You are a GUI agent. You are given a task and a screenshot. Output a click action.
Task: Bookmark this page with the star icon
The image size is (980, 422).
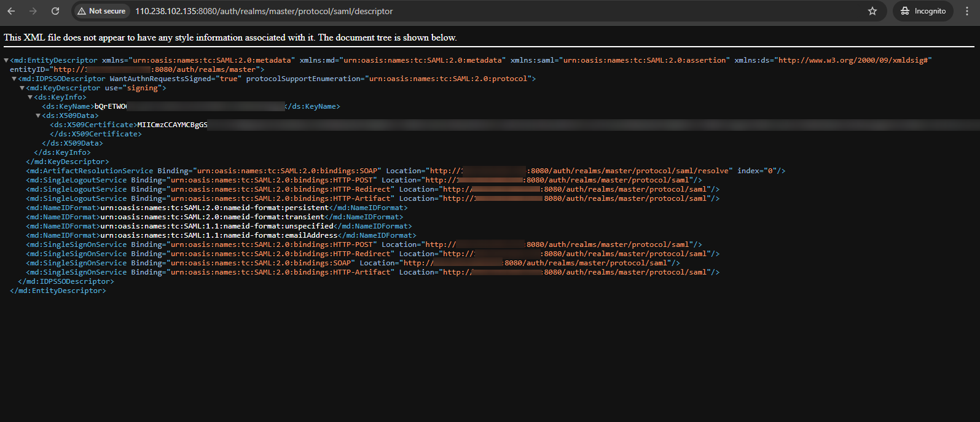[x=872, y=11]
